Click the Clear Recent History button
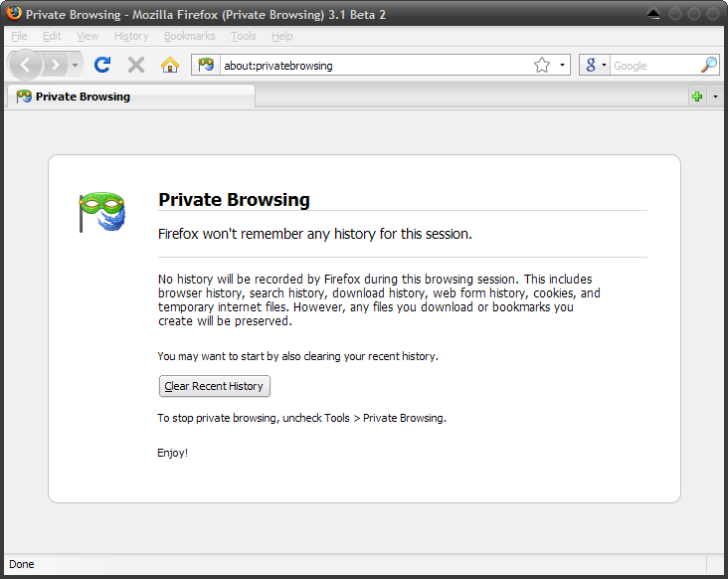 click(215, 386)
